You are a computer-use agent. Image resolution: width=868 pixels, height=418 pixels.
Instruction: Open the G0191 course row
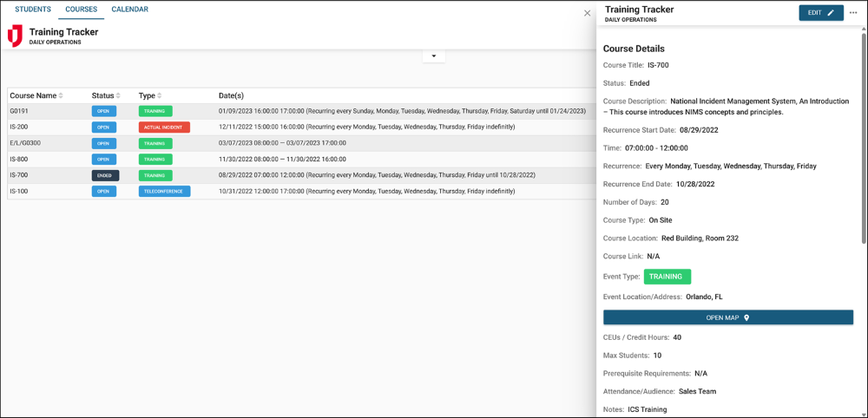[x=19, y=111]
